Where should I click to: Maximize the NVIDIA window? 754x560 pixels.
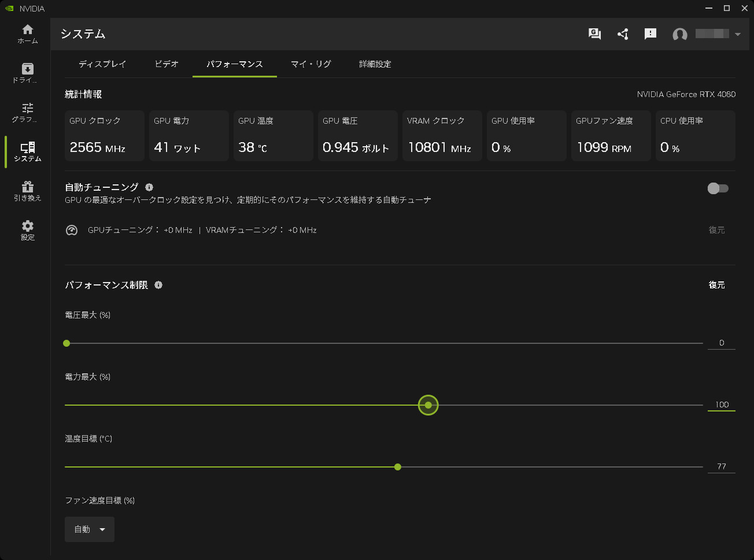(727, 8)
